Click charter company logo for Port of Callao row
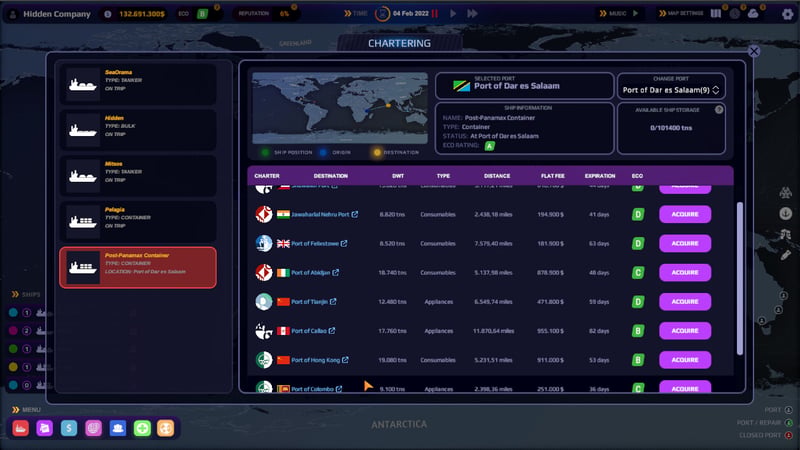Screen dimensions: 800x450 coord(264,331)
